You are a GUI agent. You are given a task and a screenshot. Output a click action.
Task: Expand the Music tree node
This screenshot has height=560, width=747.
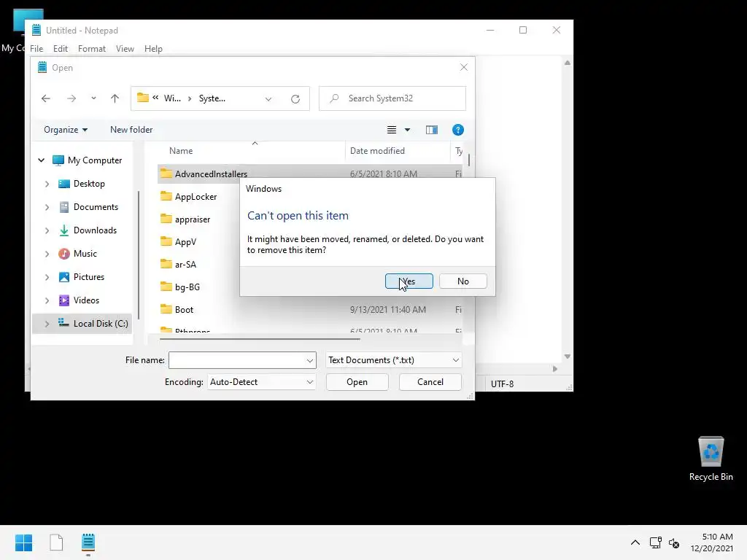coord(47,254)
